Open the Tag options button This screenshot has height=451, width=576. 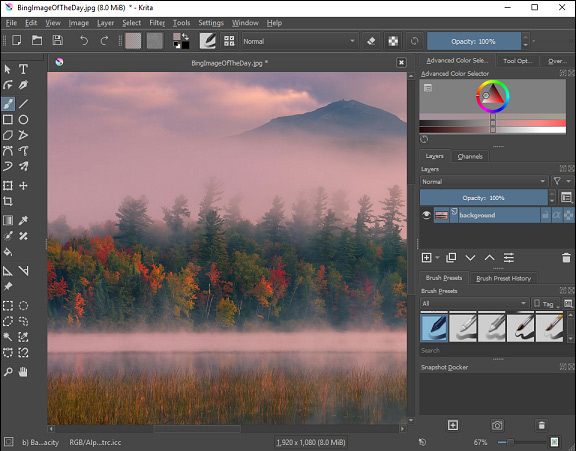click(546, 304)
